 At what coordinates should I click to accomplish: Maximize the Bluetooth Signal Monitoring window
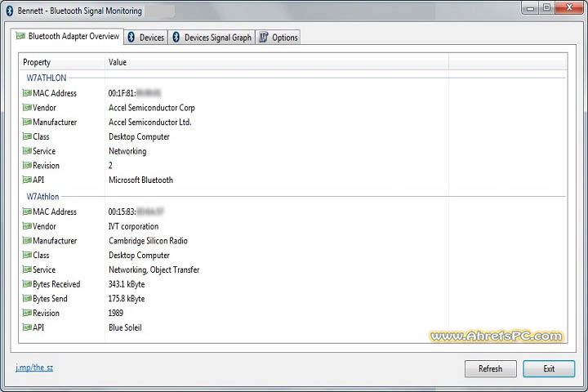(x=546, y=7)
